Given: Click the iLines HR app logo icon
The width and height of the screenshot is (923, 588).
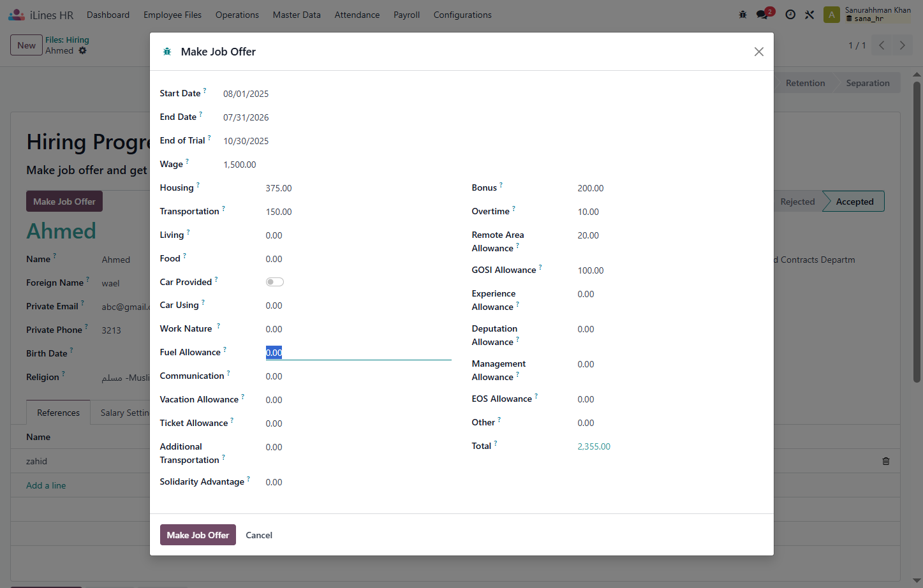Looking at the screenshot, I should (x=17, y=15).
